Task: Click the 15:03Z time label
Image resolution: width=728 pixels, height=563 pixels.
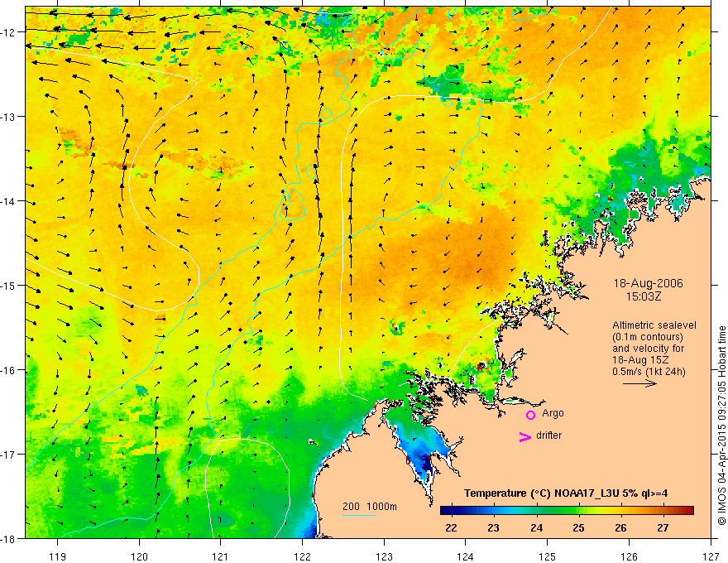Action: click(x=643, y=296)
